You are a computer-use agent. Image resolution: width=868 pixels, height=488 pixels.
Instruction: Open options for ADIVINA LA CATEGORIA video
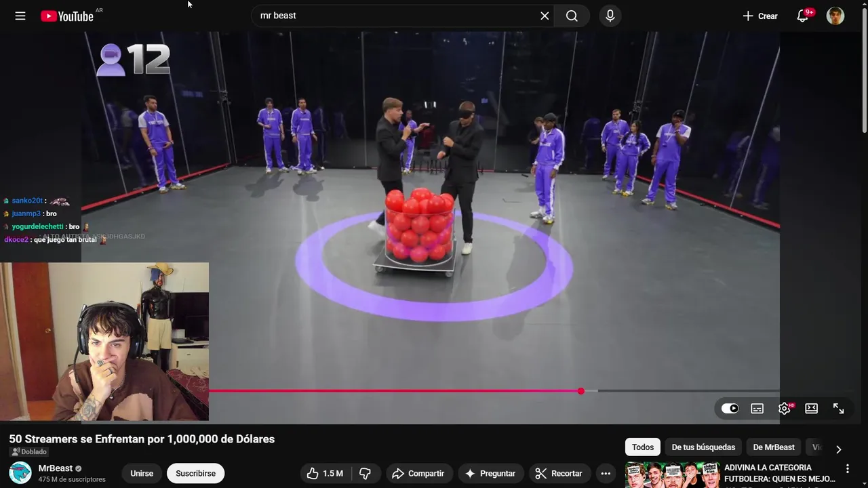point(848,468)
